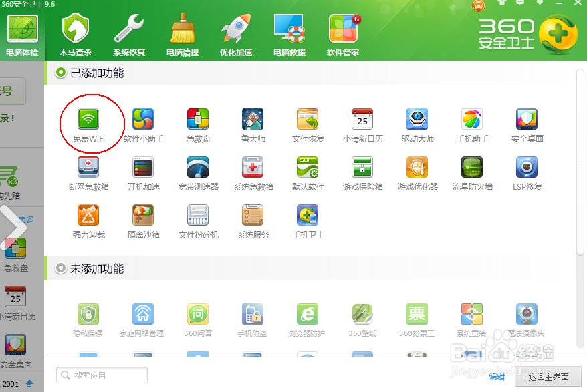Open 文件恢复 tool
This screenshot has width=587, height=392.
(x=308, y=126)
